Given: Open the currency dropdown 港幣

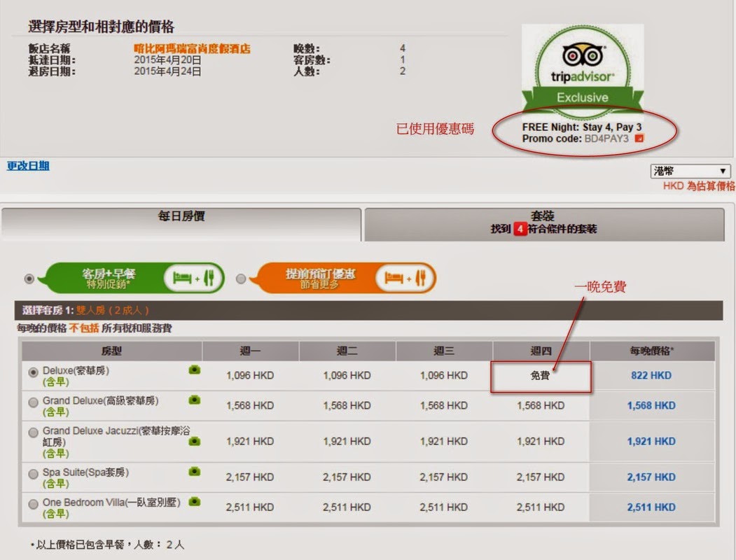Looking at the screenshot, I should [x=690, y=171].
